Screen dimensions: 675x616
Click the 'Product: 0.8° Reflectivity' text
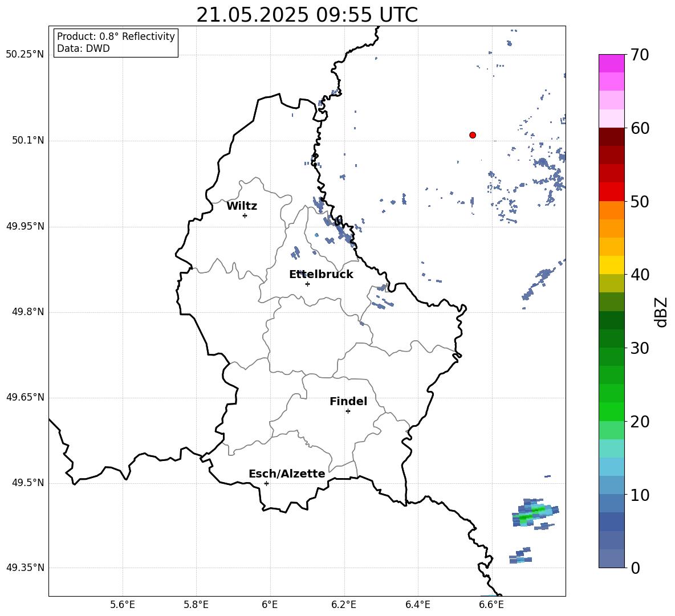click(x=116, y=36)
